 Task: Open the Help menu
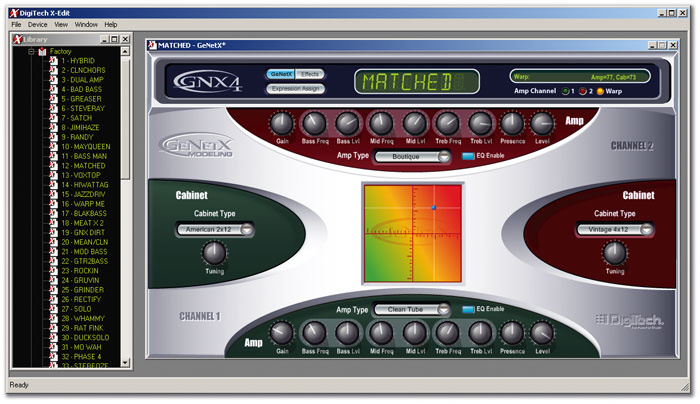click(111, 25)
